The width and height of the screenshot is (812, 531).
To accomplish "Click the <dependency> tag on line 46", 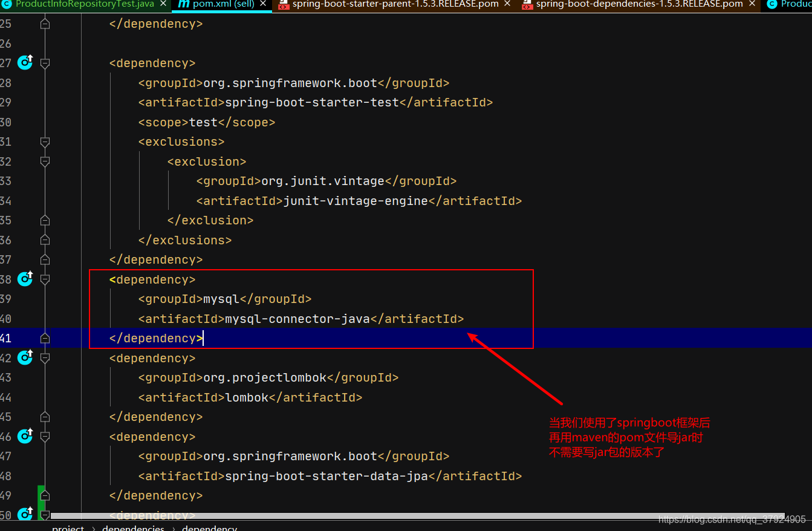I will click(152, 437).
